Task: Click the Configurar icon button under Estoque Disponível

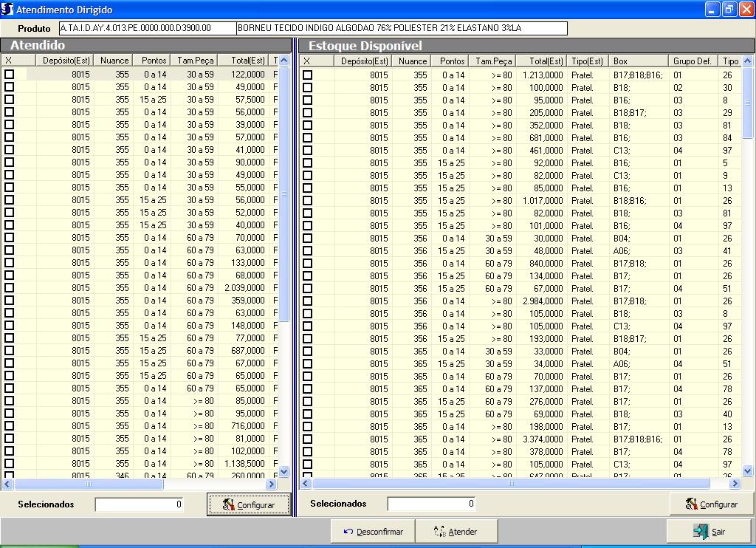Action: [711, 504]
